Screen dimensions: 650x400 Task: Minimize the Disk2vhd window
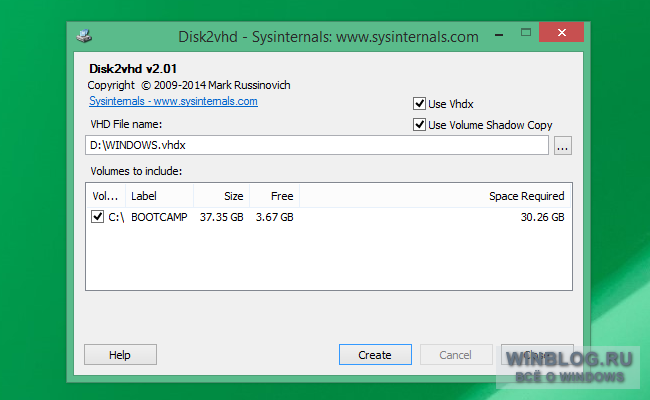(x=499, y=34)
